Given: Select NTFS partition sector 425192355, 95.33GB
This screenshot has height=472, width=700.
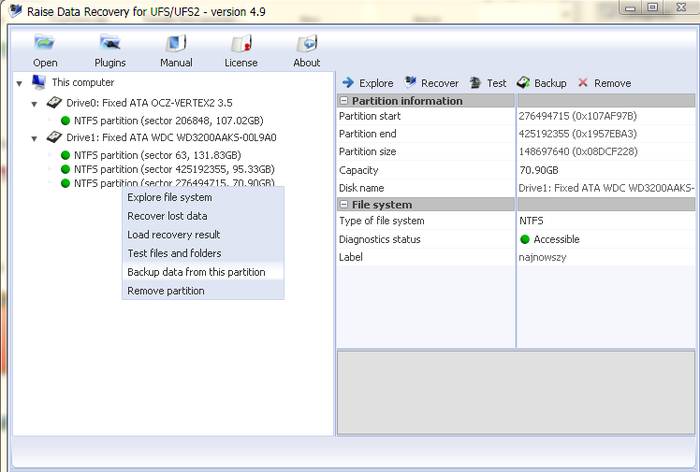Looking at the screenshot, I should coord(174,169).
